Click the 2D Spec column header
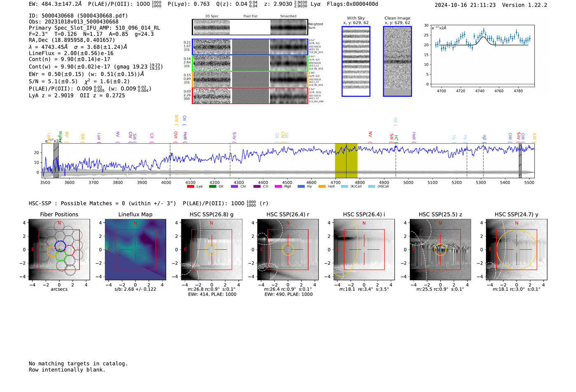 click(212, 16)
